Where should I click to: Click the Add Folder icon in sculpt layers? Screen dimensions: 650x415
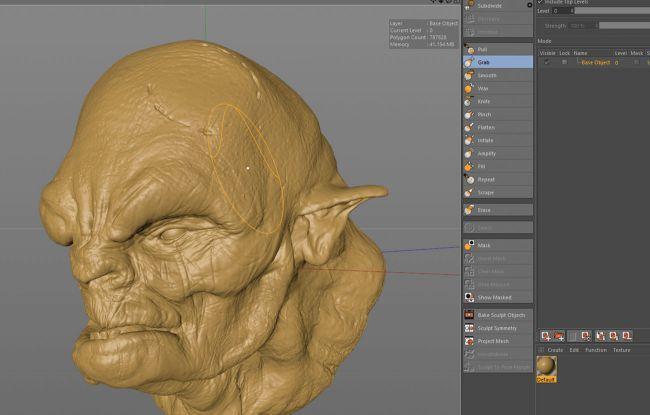click(x=559, y=336)
